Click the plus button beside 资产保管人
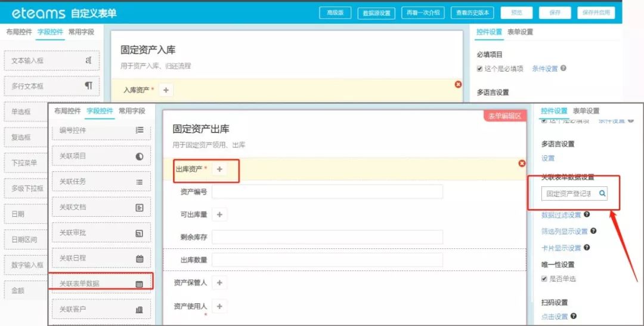Viewport: 644px width, 326px height. click(219, 283)
